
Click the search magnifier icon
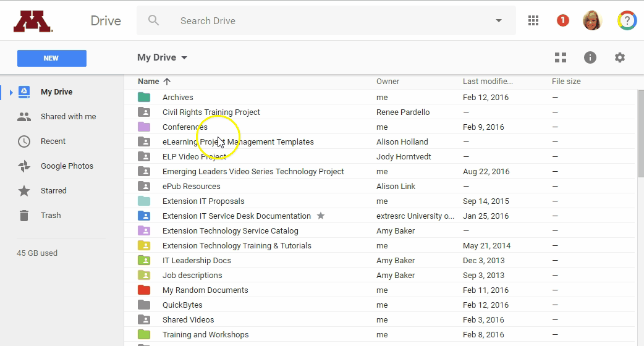click(154, 20)
